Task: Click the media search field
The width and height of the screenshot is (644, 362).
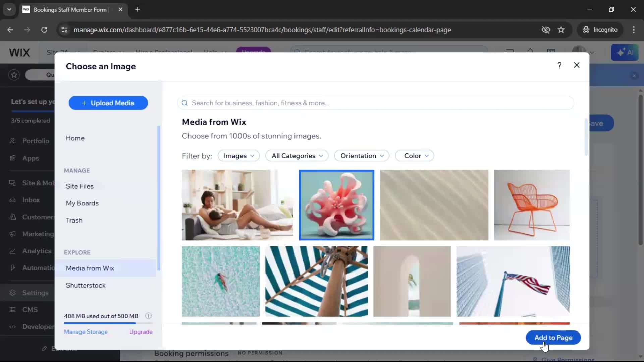Action: coord(375,103)
